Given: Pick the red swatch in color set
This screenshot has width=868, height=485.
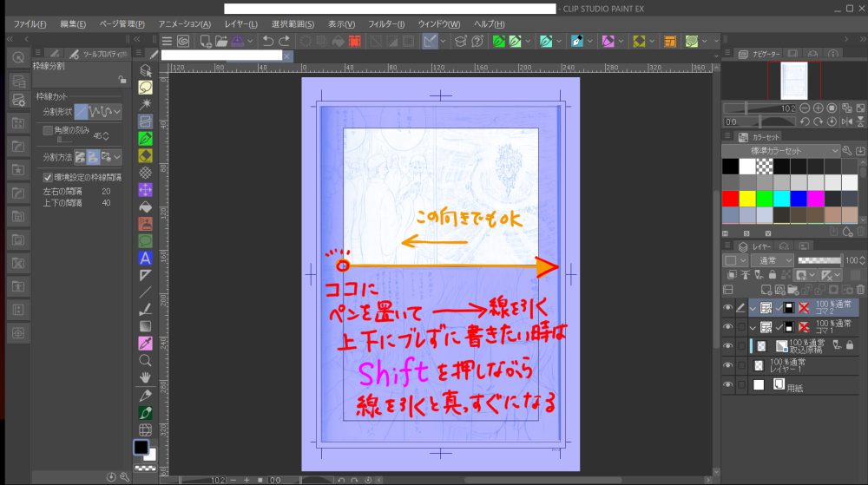Looking at the screenshot, I should click(x=730, y=198).
